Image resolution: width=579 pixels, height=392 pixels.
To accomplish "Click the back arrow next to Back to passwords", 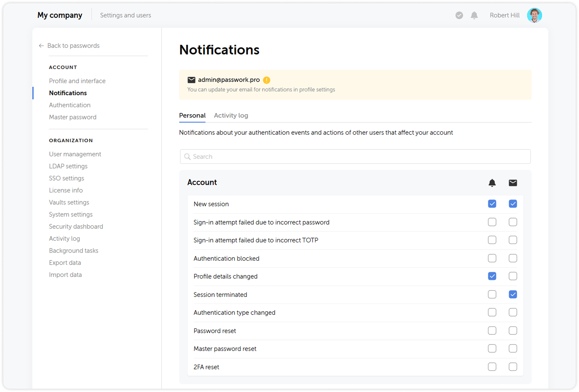I will (41, 45).
